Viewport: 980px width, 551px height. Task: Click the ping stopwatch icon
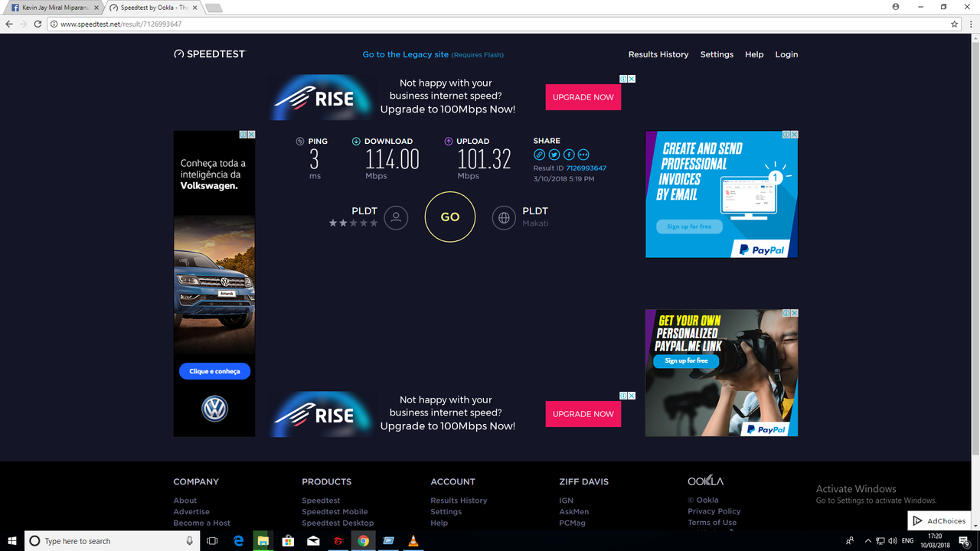point(300,141)
